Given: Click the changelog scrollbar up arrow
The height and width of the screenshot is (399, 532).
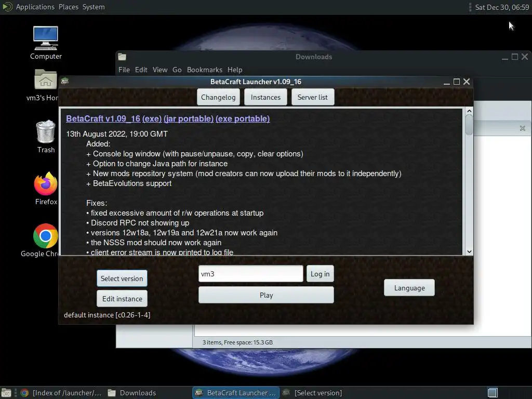Looking at the screenshot, I should pyautogui.click(x=469, y=111).
